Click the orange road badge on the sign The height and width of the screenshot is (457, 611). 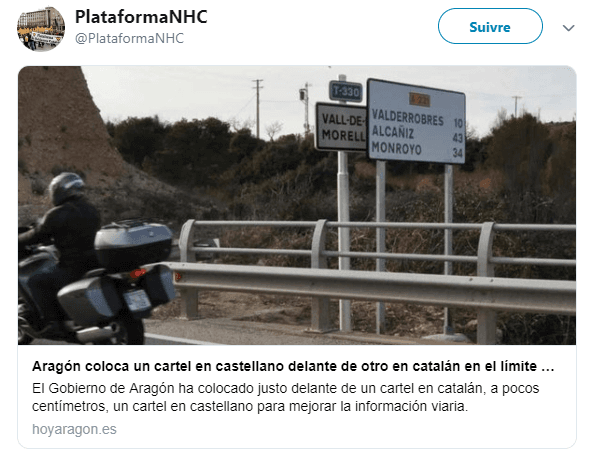(x=419, y=100)
